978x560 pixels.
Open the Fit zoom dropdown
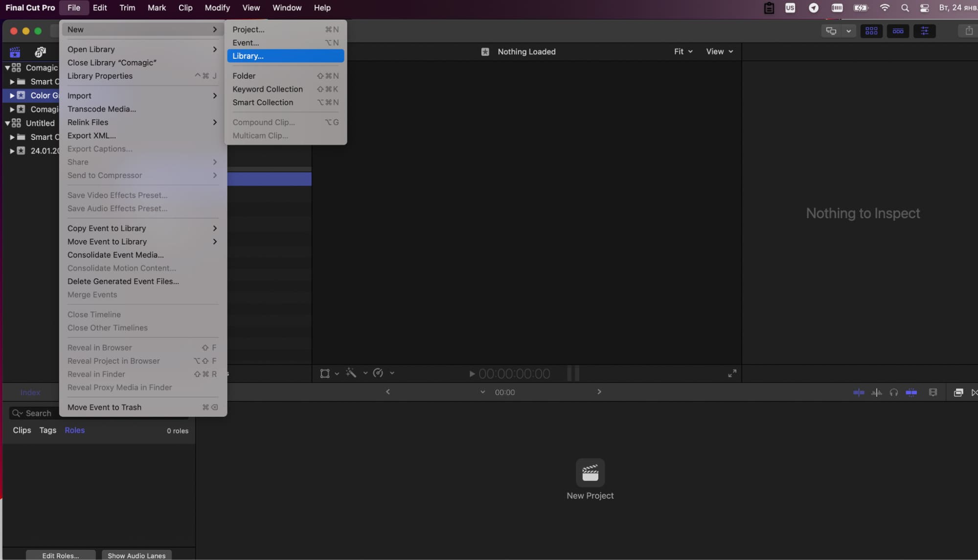tap(683, 51)
